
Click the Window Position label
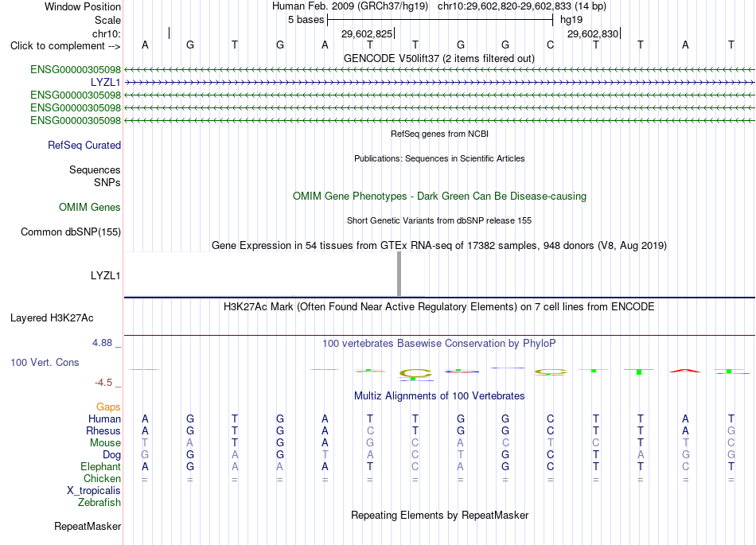click(83, 6)
